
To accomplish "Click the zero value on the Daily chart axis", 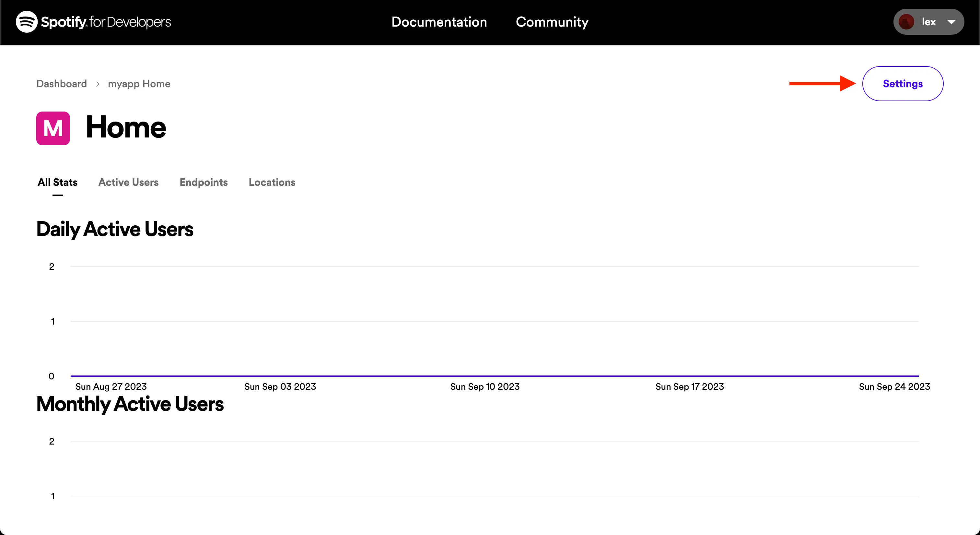I will [x=51, y=376].
